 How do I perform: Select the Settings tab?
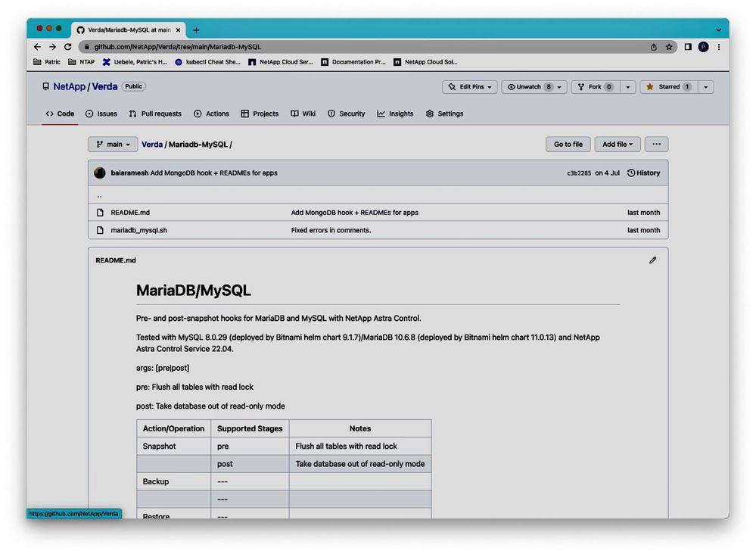click(x=444, y=114)
